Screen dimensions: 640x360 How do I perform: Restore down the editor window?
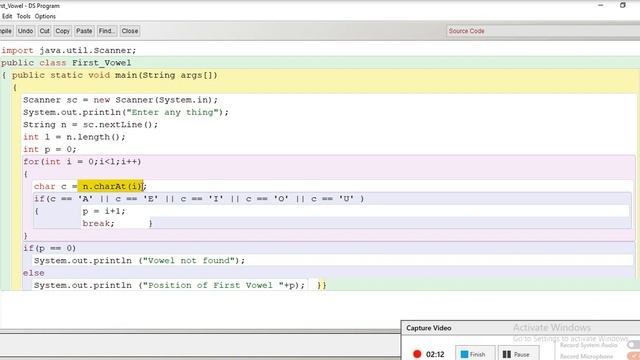622,5
